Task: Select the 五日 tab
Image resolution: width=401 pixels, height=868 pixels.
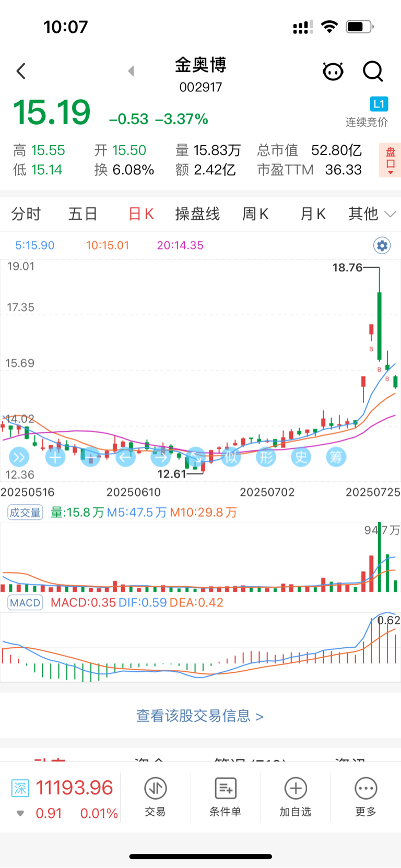Action: 83,214
